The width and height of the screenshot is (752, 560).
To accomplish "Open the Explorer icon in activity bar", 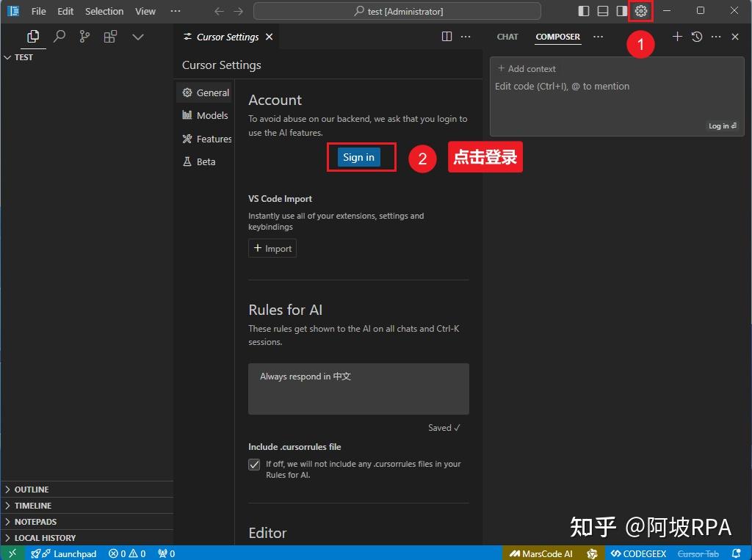I will pyautogui.click(x=32, y=35).
